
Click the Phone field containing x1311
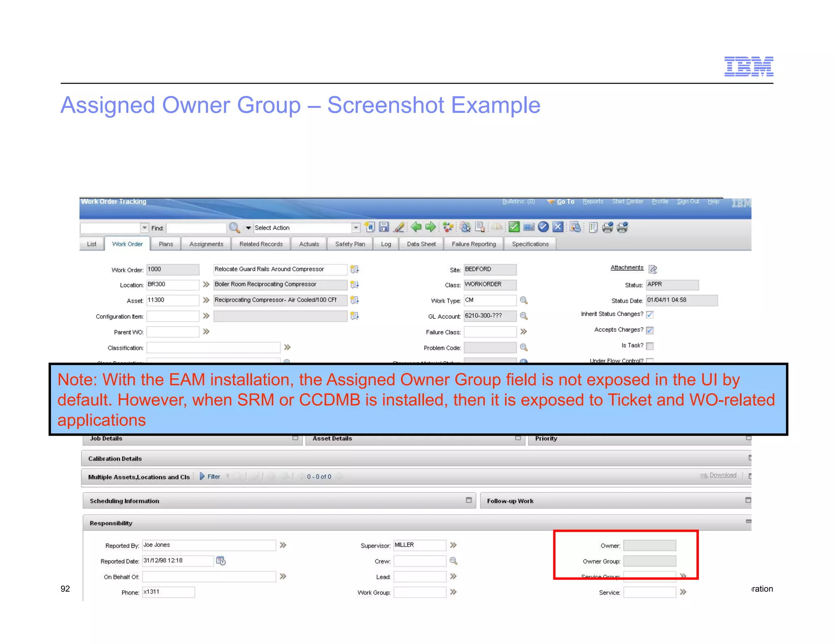(168, 592)
